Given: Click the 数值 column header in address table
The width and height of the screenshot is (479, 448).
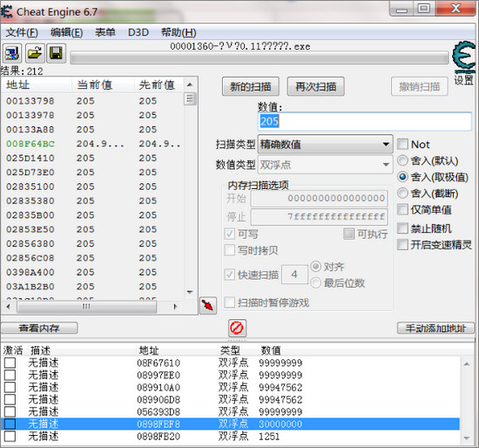Looking at the screenshot, I should (x=271, y=350).
